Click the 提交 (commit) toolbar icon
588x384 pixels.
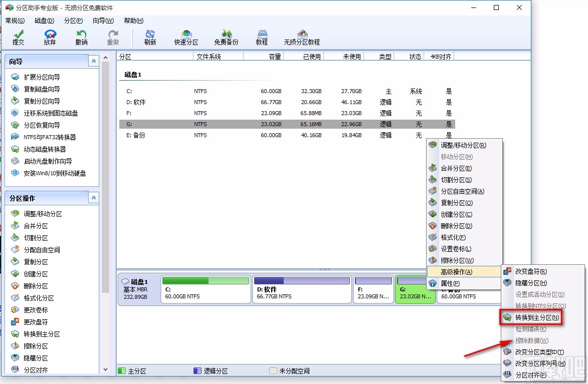coord(18,38)
